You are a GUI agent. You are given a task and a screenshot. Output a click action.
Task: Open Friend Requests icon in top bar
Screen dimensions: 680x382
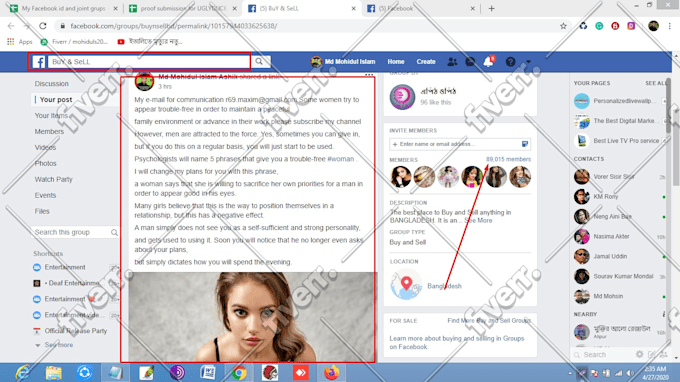452,62
